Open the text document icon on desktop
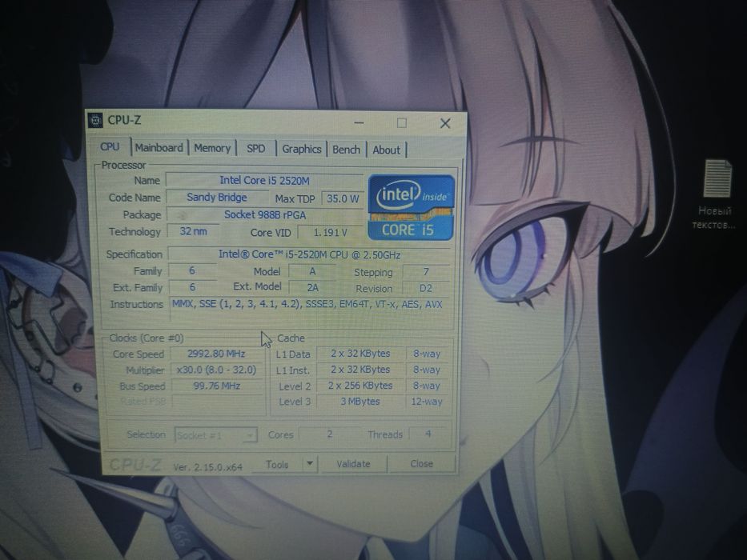The width and height of the screenshot is (747, 560). 716,194
